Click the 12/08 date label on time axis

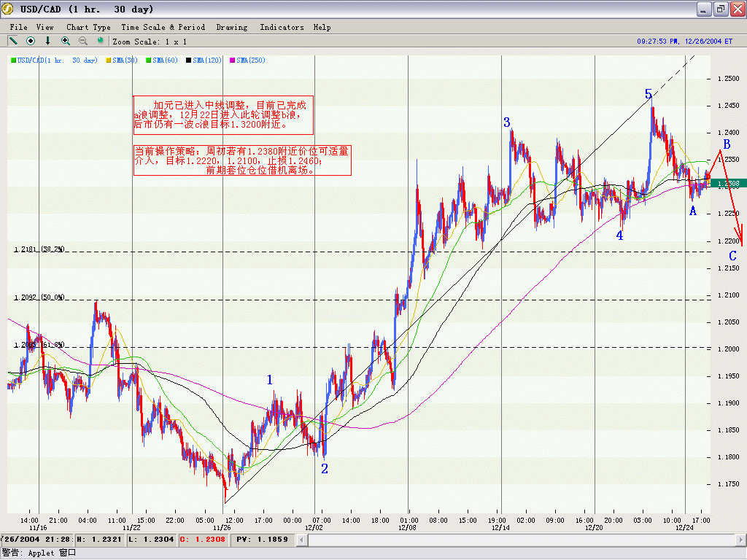407,528
